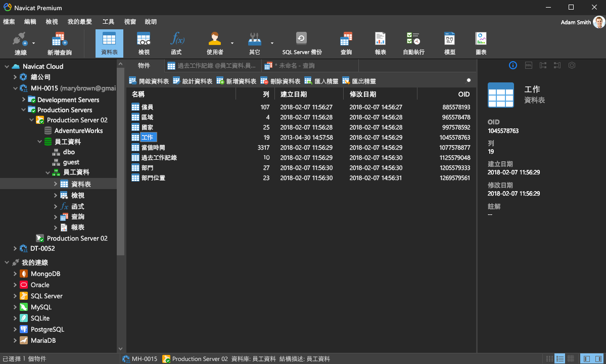Click the third info-panel icon
This screenshot has height=364, width=606.
tap(543, 65)
